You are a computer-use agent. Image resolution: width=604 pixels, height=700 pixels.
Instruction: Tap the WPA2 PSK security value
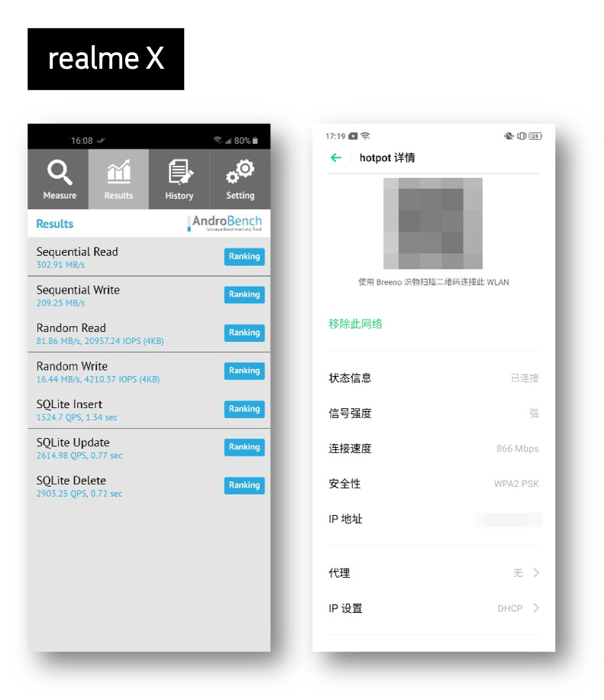tap(516, 484)
